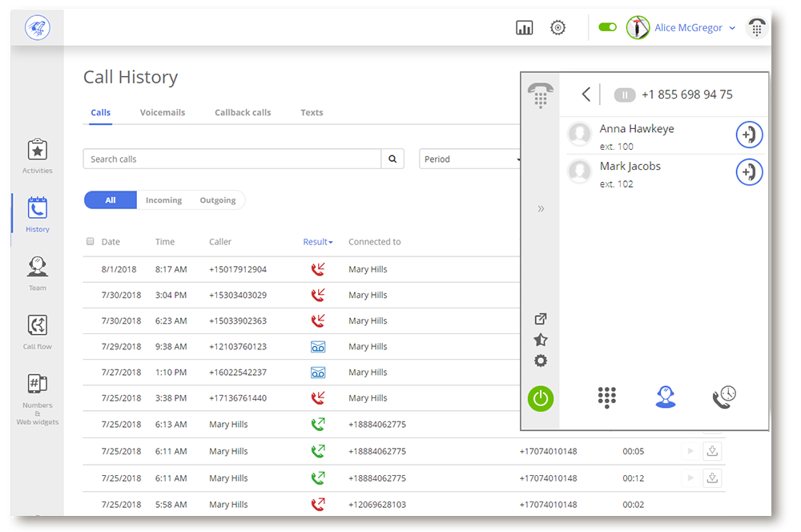Switch to the Voicemails tab
This screenshot has height=532, width=801.
pyautogui.click(x=163, y=112)
